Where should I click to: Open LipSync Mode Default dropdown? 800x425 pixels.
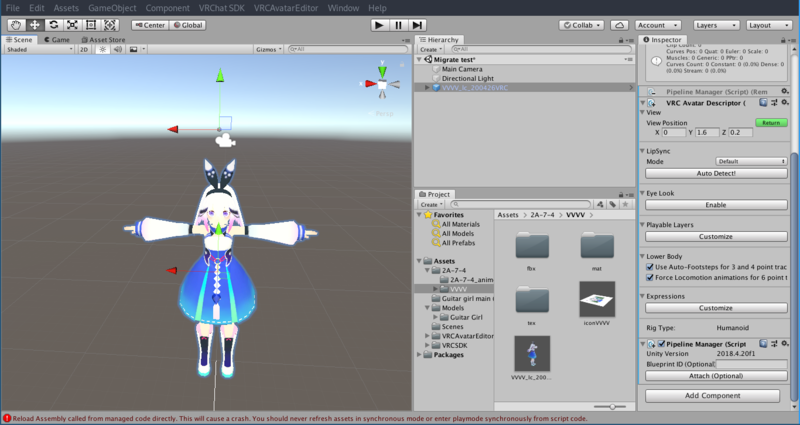tap(751, 161)
